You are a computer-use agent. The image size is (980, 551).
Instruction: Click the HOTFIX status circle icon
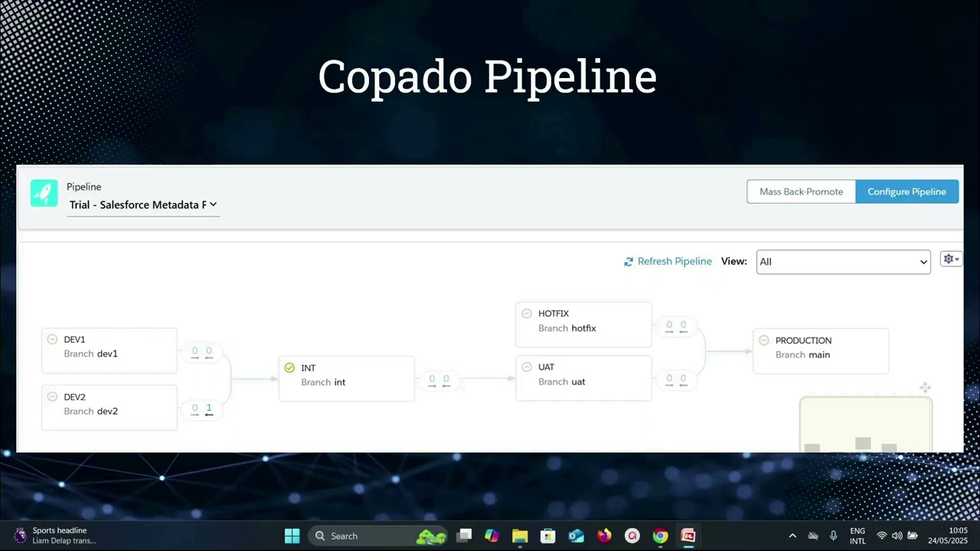click(x=527, y=313)
